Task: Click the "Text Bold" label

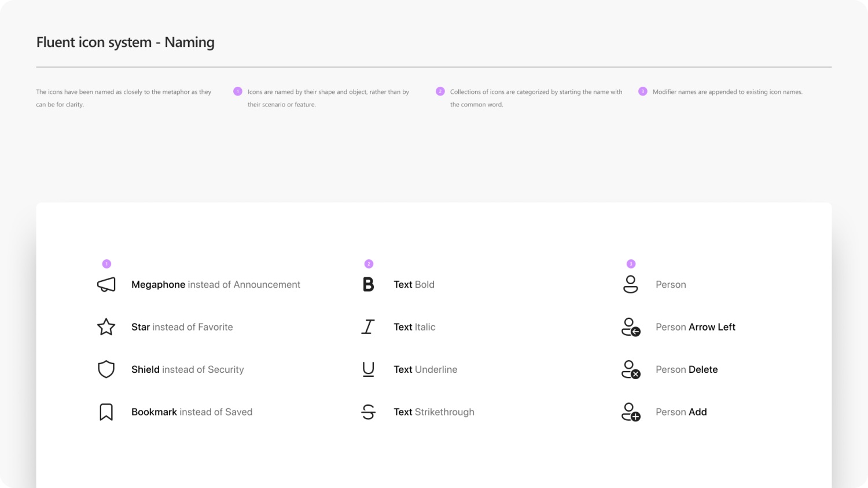Action: (x=414, y=285)
